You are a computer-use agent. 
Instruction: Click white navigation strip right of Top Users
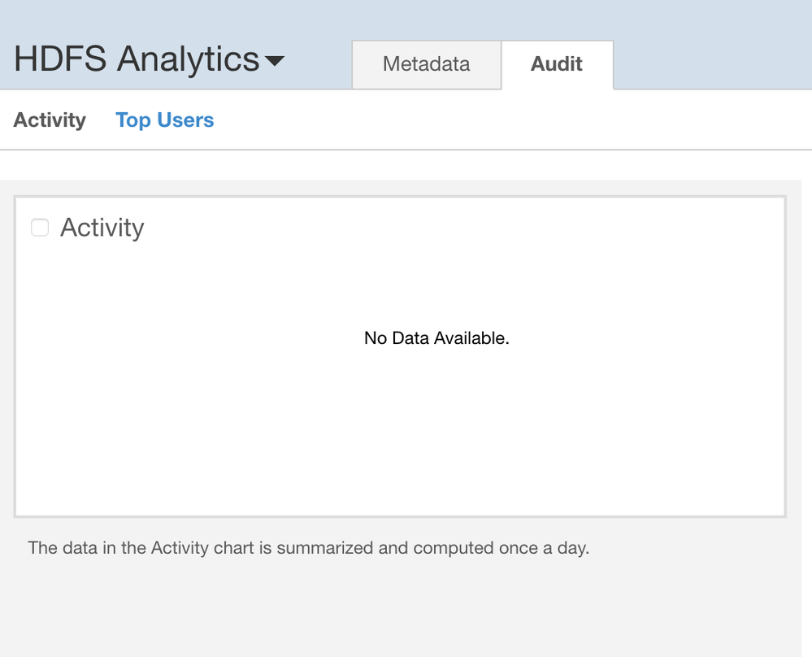coord(504,120)
